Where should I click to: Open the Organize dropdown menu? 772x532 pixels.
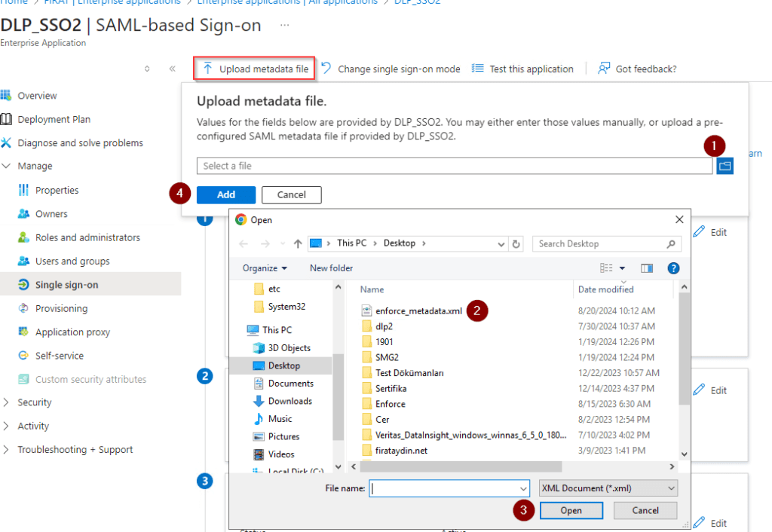click(265, 268)
